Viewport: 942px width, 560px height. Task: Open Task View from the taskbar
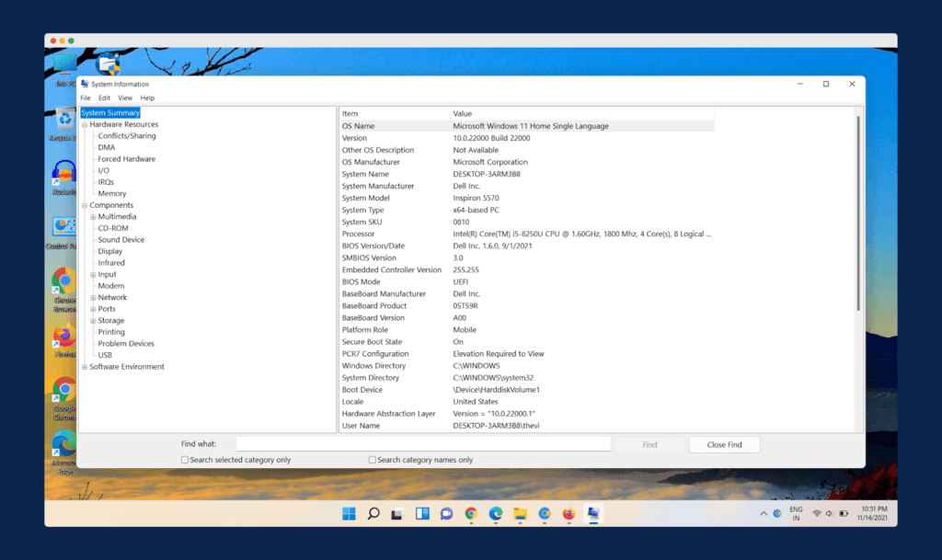tap(396, 514)
